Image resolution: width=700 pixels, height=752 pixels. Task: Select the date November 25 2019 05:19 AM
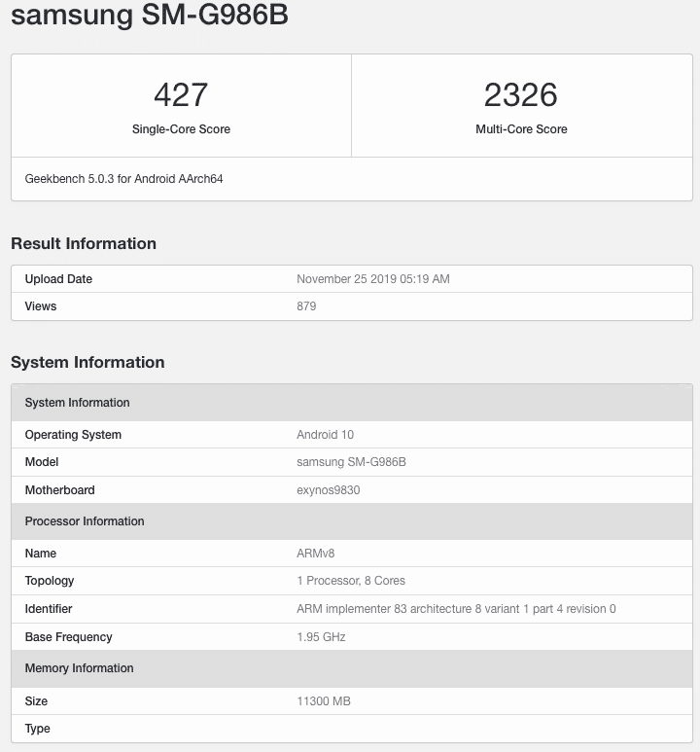point(373,279)
